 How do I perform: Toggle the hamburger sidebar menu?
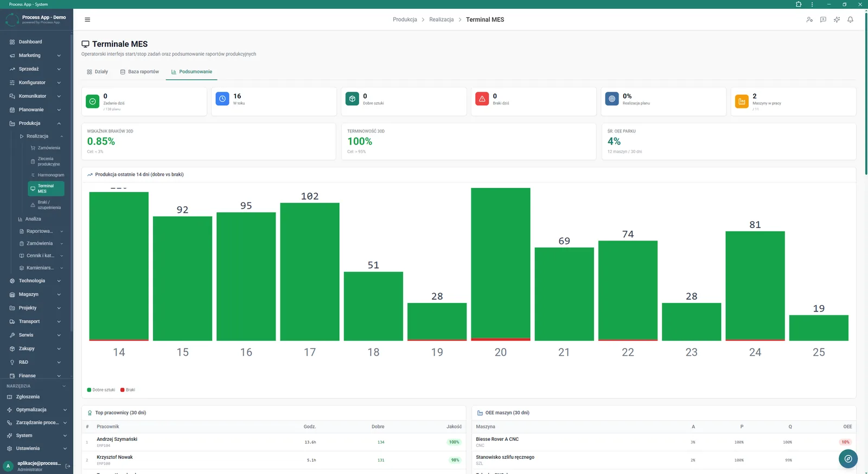(x=87, y=20)
